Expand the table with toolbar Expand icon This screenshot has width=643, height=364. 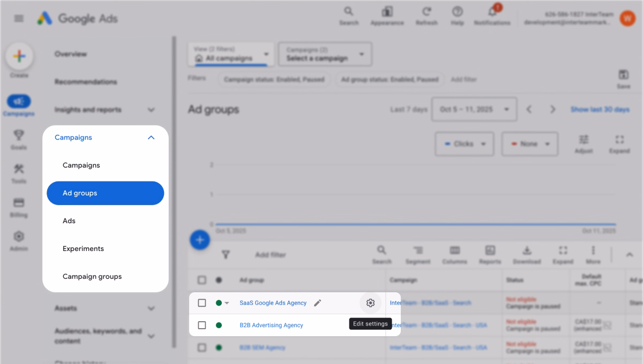pyautogui.click(x=563, y=254)
